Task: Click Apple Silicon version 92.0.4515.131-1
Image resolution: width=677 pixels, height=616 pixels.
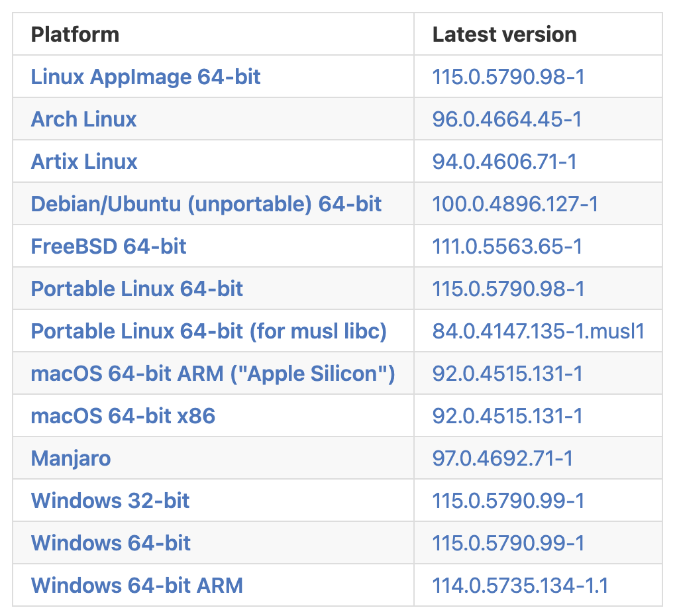Action: (x=507, y=374)
